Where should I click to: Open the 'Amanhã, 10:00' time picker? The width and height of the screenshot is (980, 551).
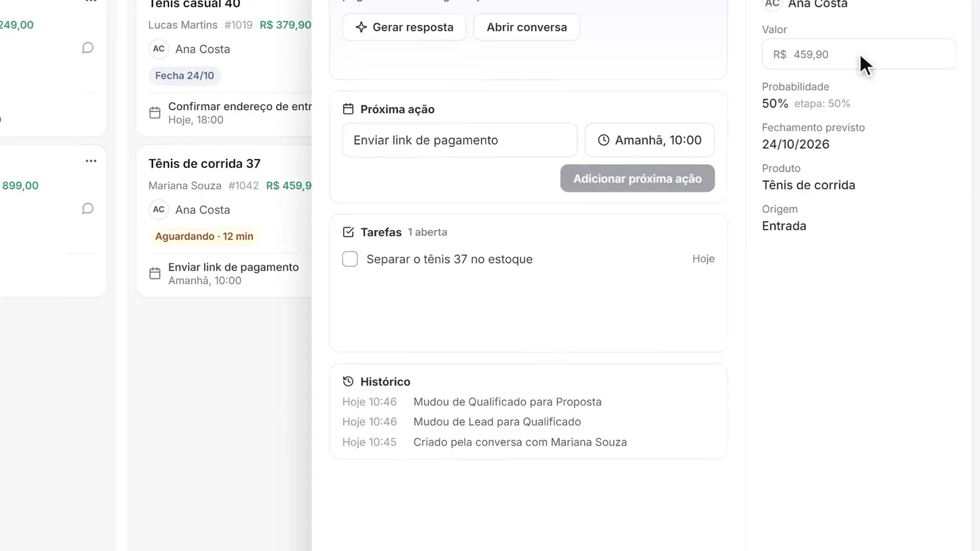pyautogui.click(x=649, y=140)
